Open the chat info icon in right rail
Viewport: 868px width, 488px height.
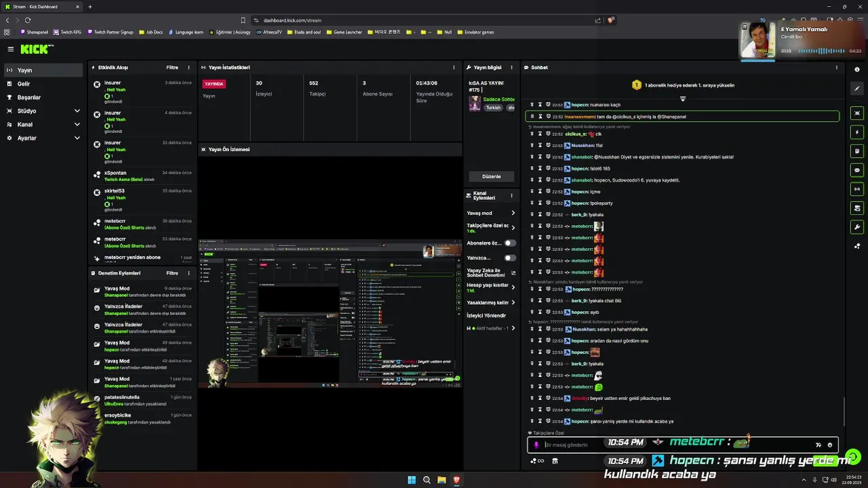coord(857,69)
